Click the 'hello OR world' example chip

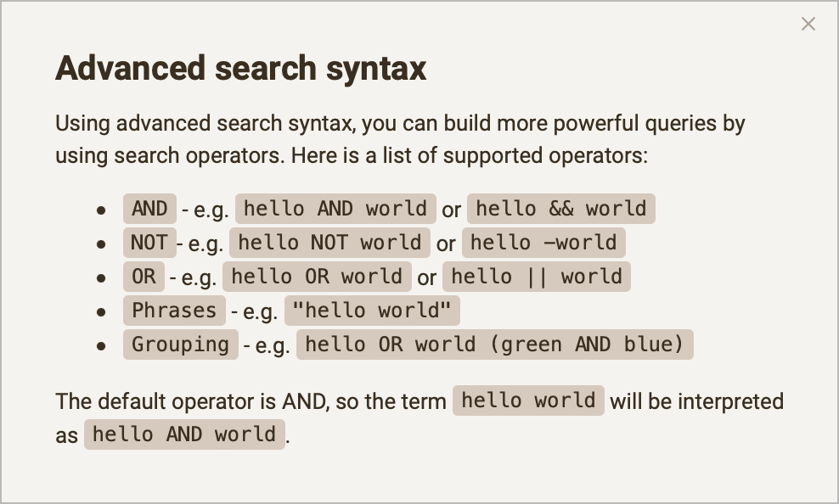coord(317,277)
